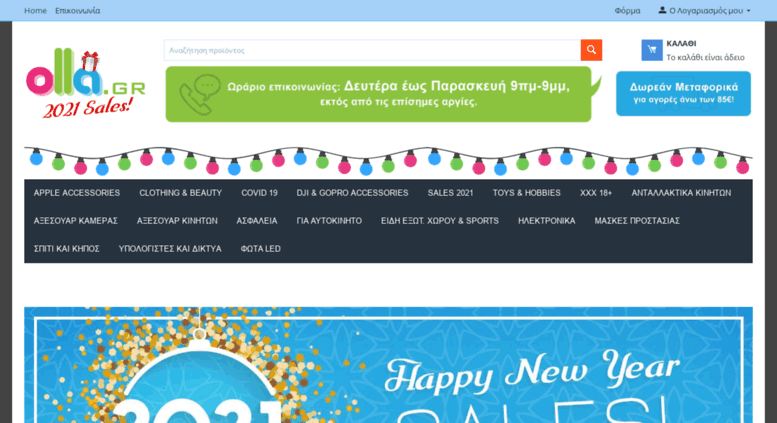
Task: Click the Δωρεάν Μεταφορικά free shipping banner
Action: pyautogui.click(x=683, y=93)
